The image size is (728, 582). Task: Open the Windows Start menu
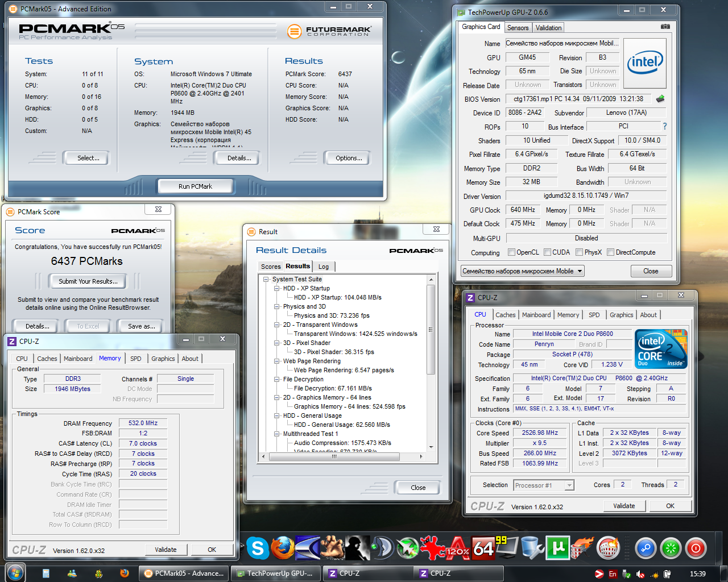tap(15, 573)
